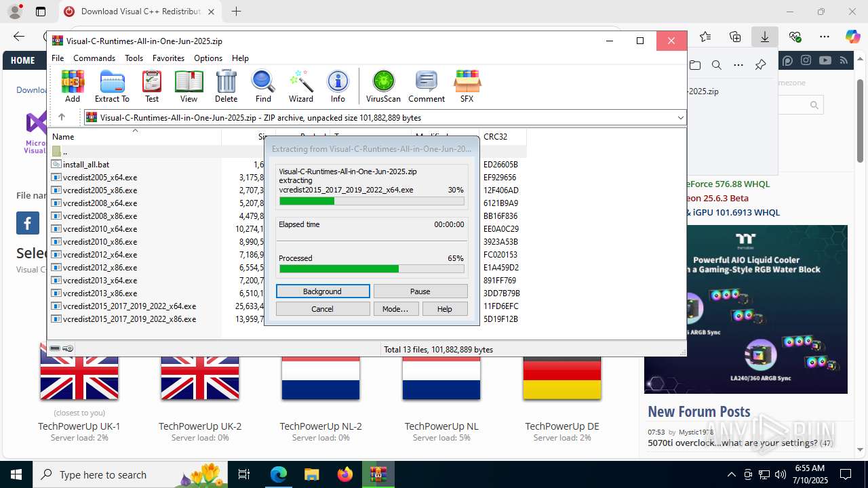
Task: Open Microsoft Edge from taskbar
Action: pos(279,474)
